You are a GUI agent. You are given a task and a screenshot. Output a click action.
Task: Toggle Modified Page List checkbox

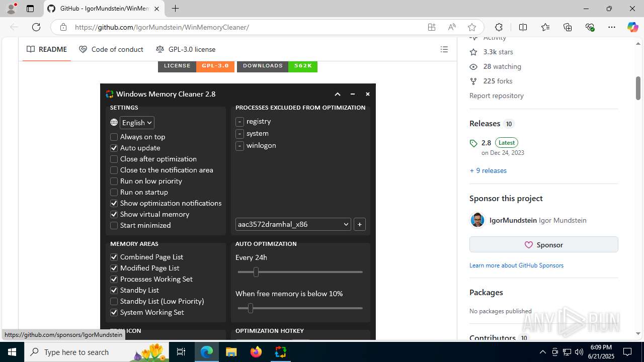pos(114,268)
